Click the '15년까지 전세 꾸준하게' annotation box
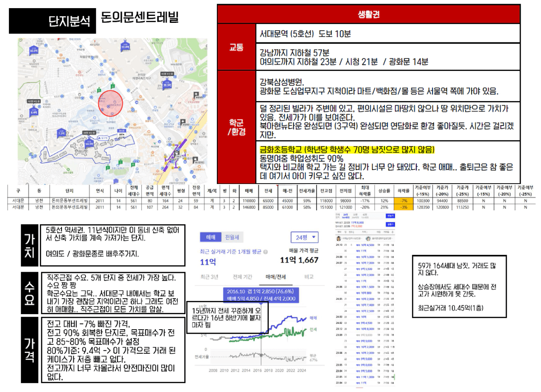 [227, 318]
